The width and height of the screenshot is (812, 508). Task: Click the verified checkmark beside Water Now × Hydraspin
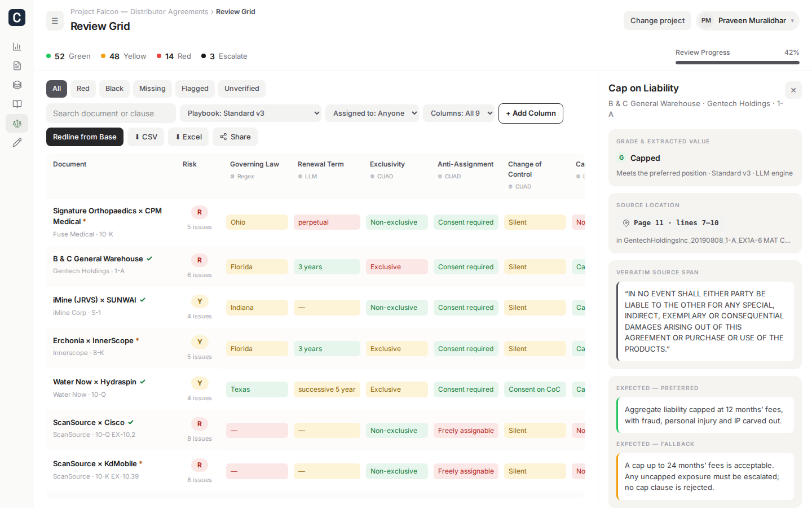click(143, 382)
